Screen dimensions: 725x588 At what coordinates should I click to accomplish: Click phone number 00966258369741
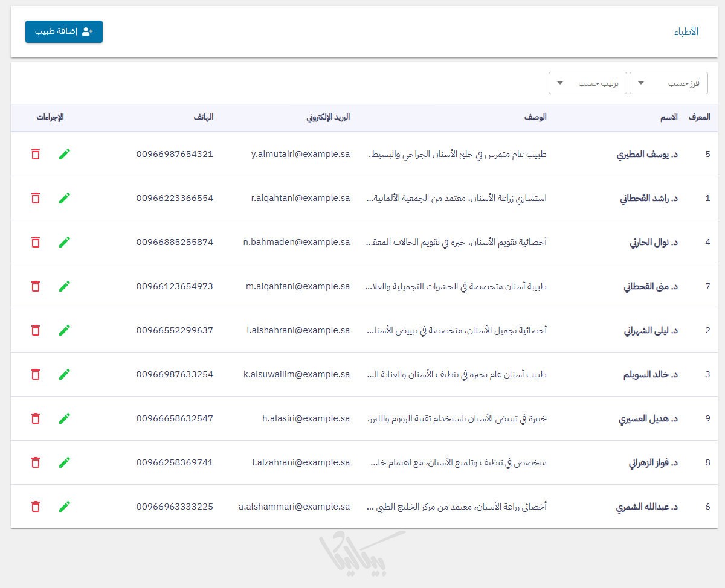(175, 462)
